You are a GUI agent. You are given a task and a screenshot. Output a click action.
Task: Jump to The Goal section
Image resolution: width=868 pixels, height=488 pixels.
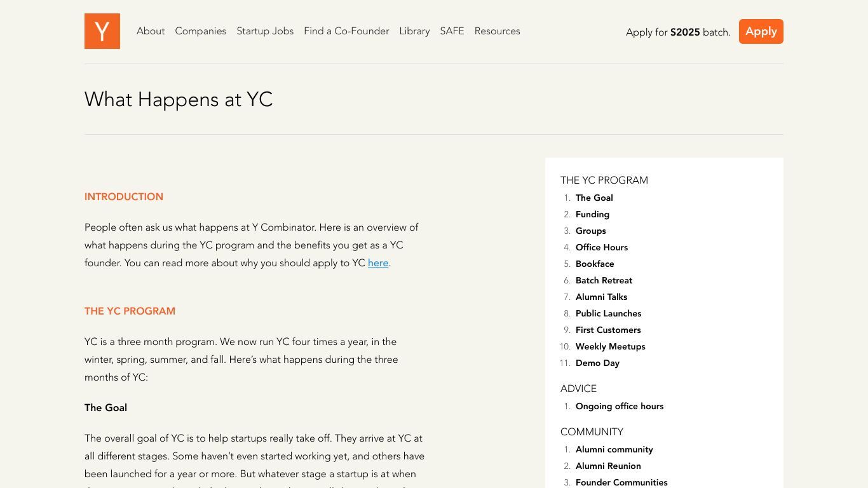[x=594, y=198]
